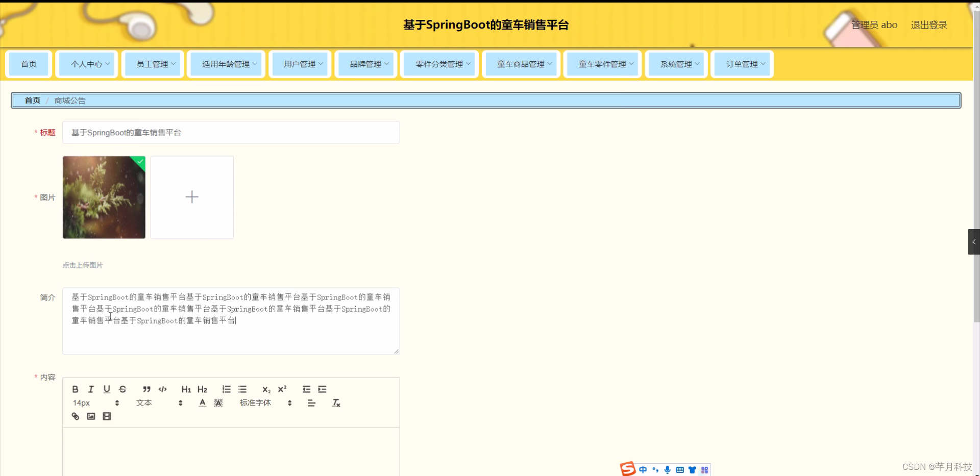Insert a code block in the editor
The width and height of the screenshot is (980, 476).
[162, 389]
